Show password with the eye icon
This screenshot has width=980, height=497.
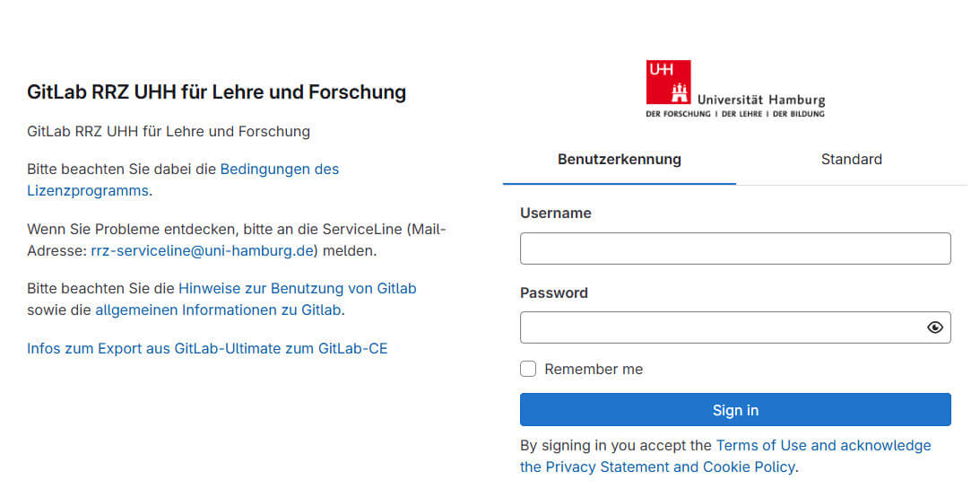[x=935, y=327]
